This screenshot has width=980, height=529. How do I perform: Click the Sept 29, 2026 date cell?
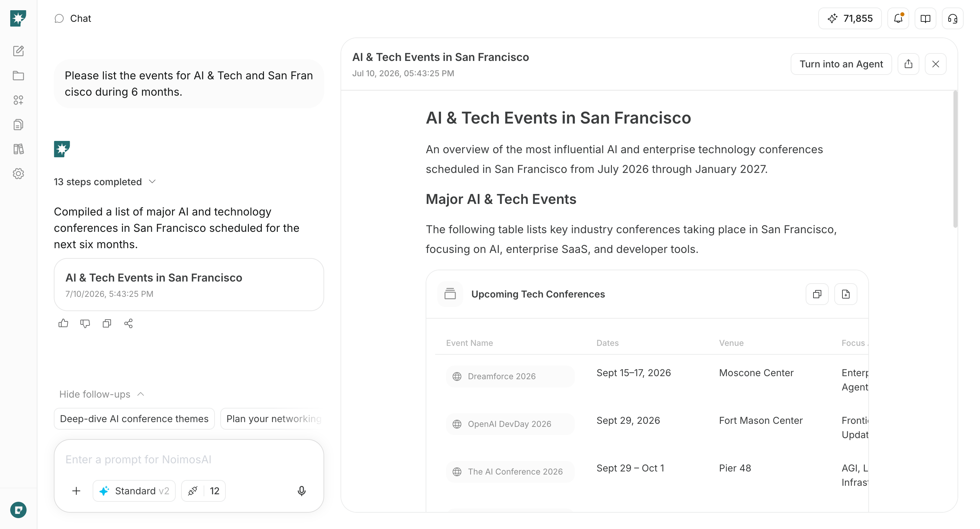coord(628,420)
